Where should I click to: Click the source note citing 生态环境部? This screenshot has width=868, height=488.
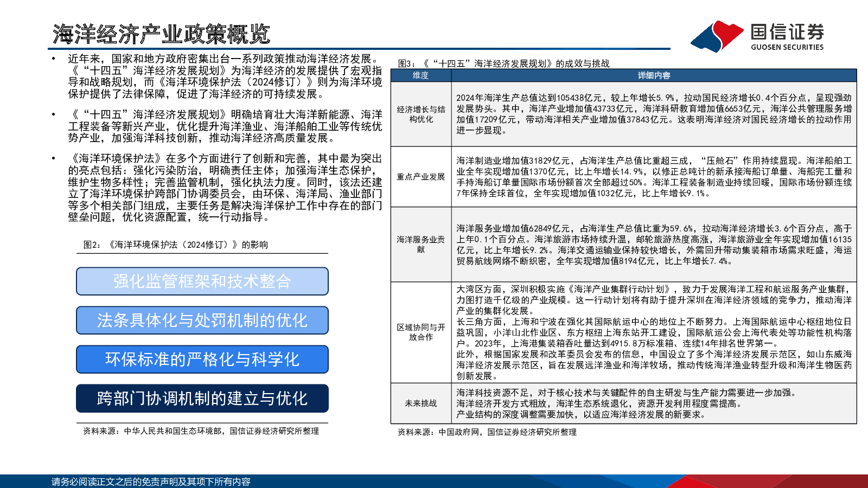[201, 431]
